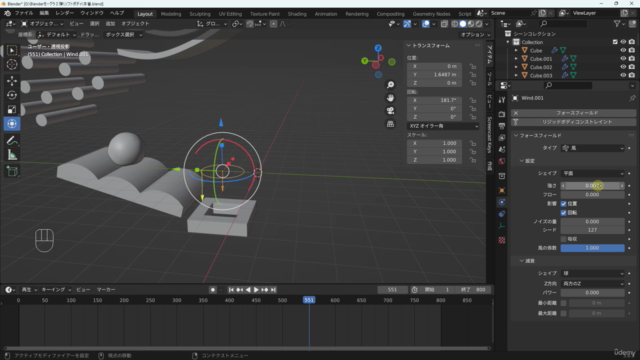The image size is (640, 360).
Task: Switch to the Shading workspace tab
Action: point(297,14)
